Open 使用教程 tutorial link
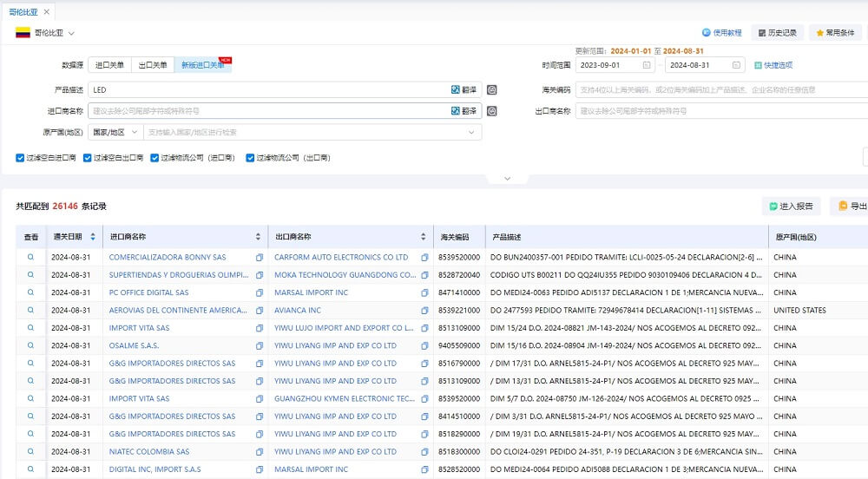 point(722,33)
